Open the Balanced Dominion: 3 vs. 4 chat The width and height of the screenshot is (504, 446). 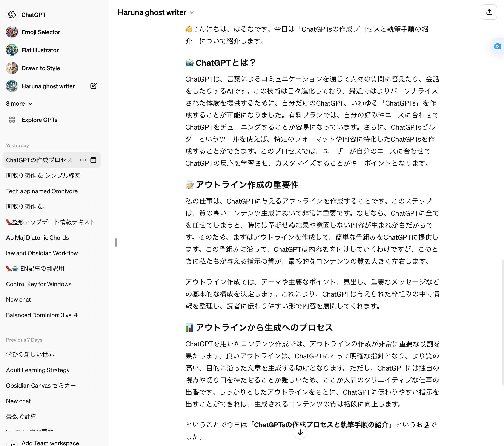42,315
